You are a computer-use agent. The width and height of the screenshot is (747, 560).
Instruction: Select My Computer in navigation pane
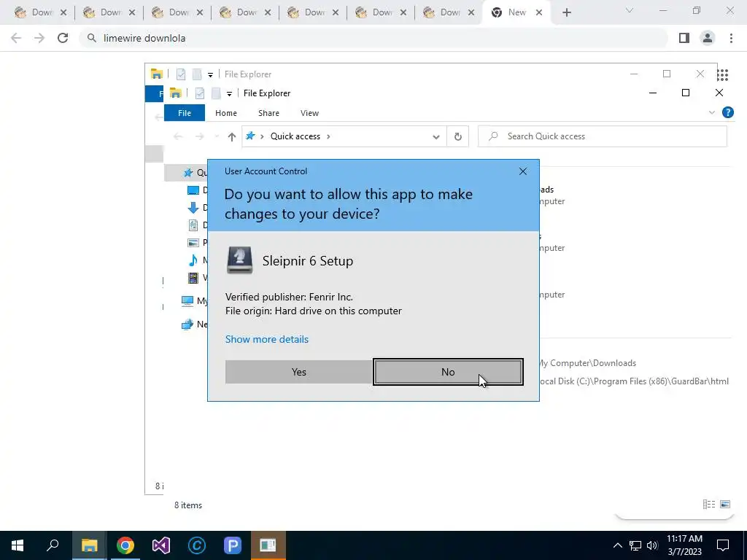[x=194, y=300]
